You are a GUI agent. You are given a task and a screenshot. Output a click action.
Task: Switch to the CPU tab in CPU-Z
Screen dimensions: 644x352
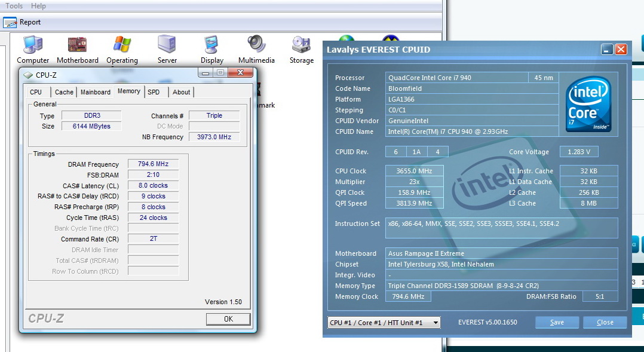point(36,92)
